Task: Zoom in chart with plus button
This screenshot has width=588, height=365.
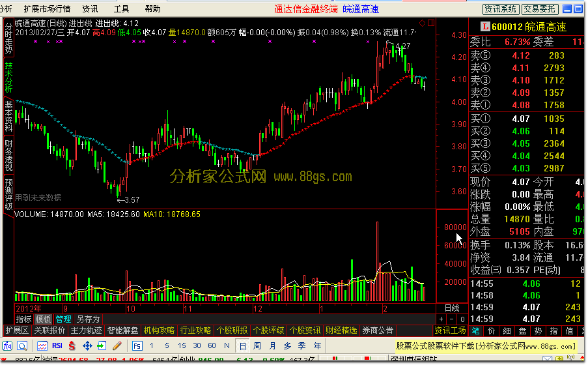Action: pos(441,319)
